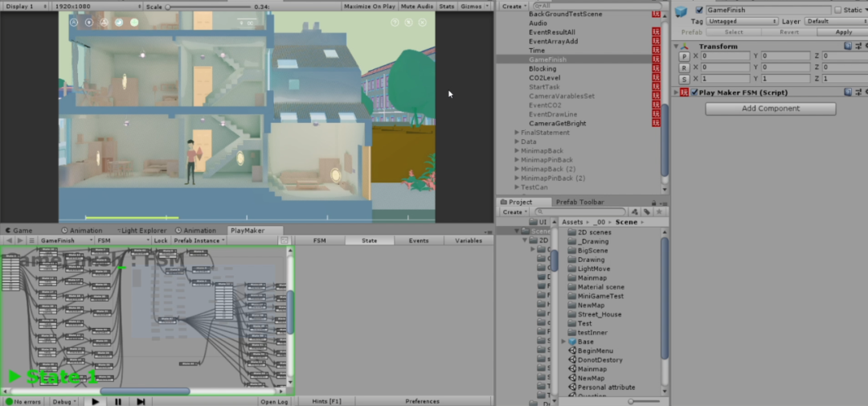
Task: Toggle Maximize On Play
Action: pyautogui.click(x=369, y=6)
